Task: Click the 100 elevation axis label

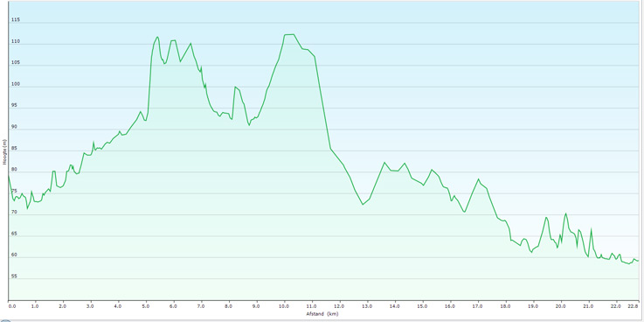Action: click(16, 84)
